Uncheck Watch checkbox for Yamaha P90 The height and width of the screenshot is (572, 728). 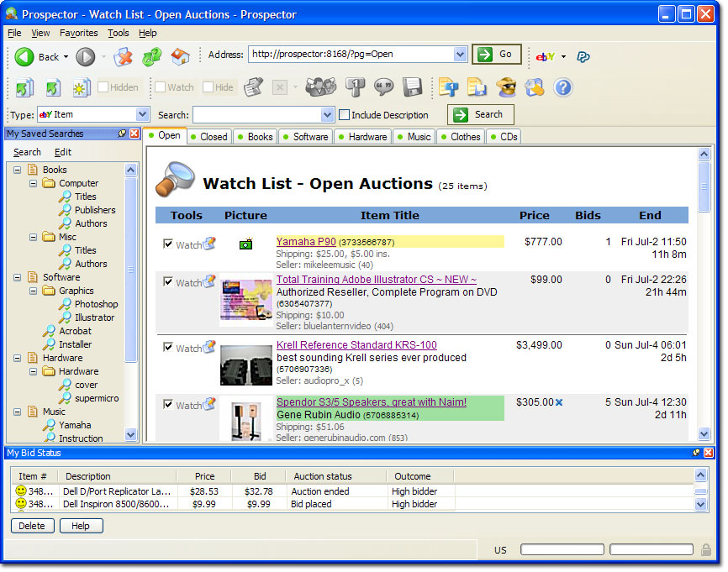[x=168, y=244]
